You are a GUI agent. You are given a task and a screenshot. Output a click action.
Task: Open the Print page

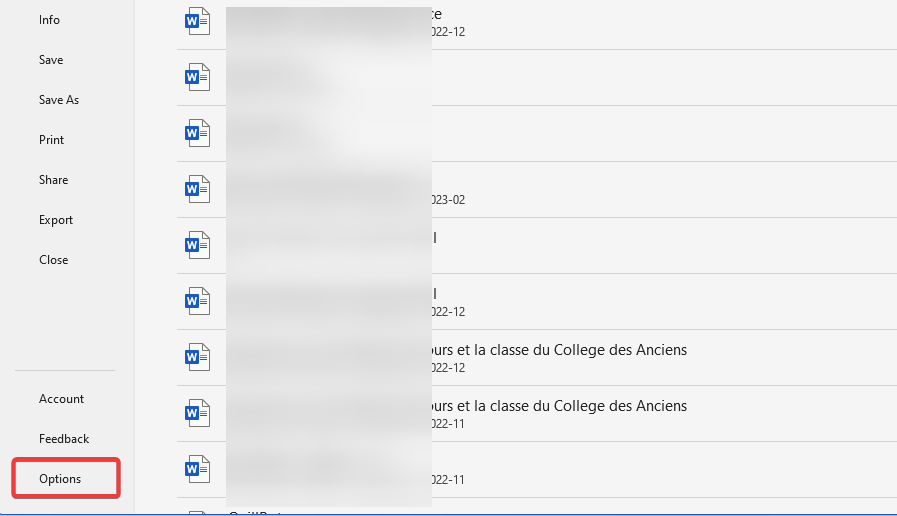pos(51,140)
